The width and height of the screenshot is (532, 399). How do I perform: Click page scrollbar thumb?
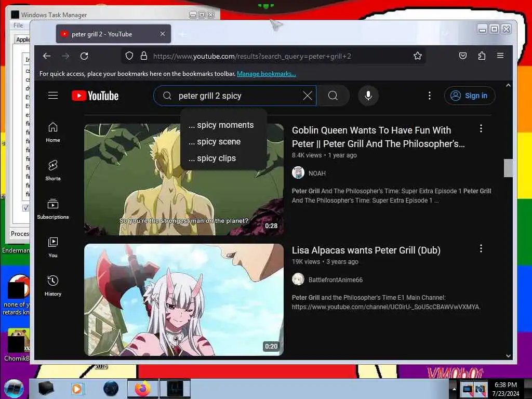(x=508, y=168)
